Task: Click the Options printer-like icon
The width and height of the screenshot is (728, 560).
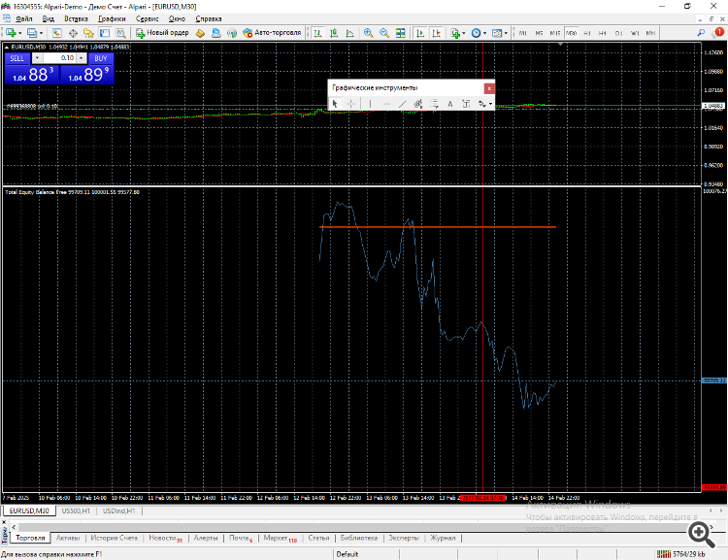Action: [x=215, y=33]
